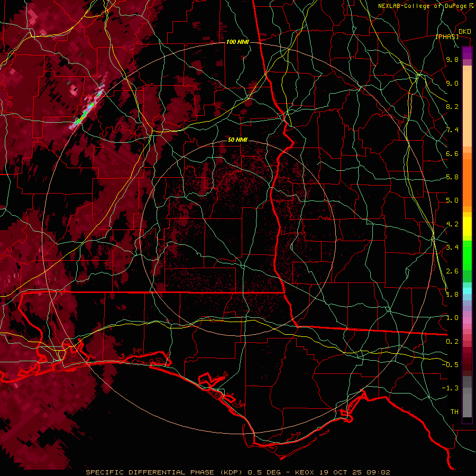Click the 2.6 value on the color scale
Image resolution: width=476 pixels, height=476 pixels.
click(x=452, y=271)
